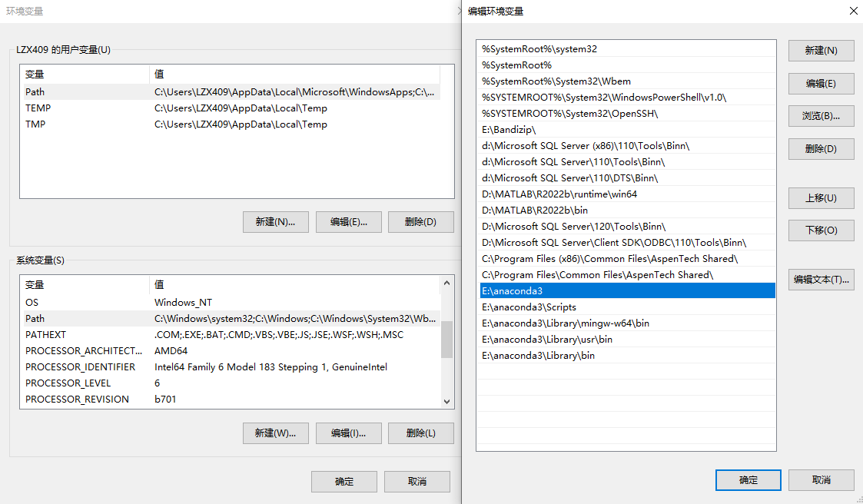The height and width of the screenshot is (504, 863).
Task: Confirm the Edit environment variable dialog with 确定
Action: pos(748,480)
